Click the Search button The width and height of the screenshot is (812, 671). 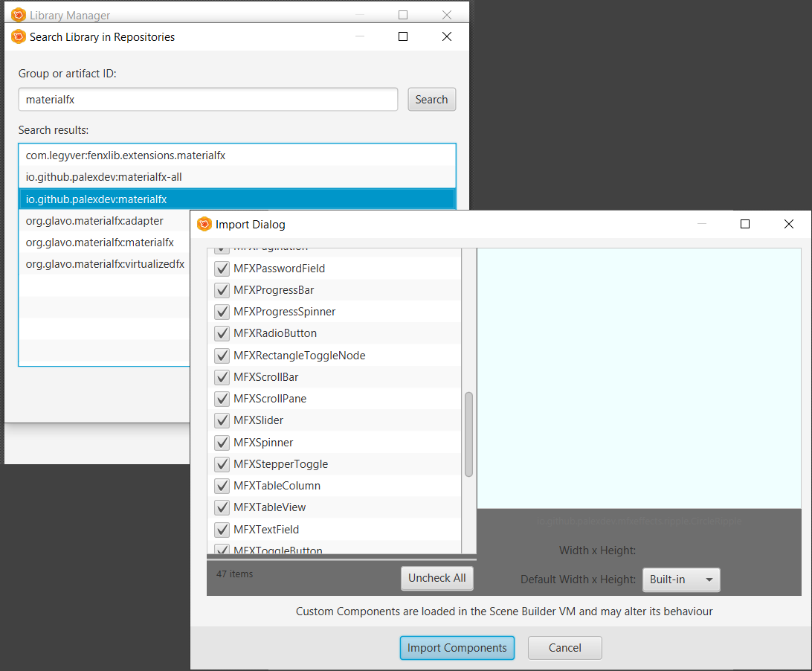point(431,99)
